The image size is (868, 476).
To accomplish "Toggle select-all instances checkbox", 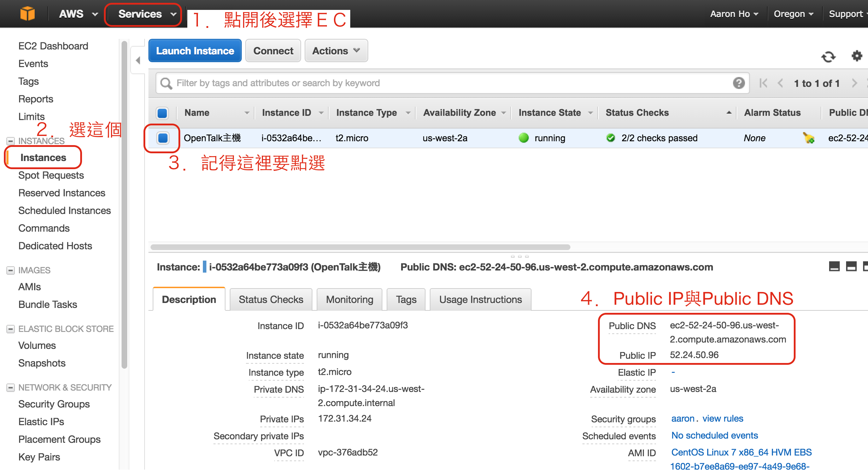I will (162, 113).
